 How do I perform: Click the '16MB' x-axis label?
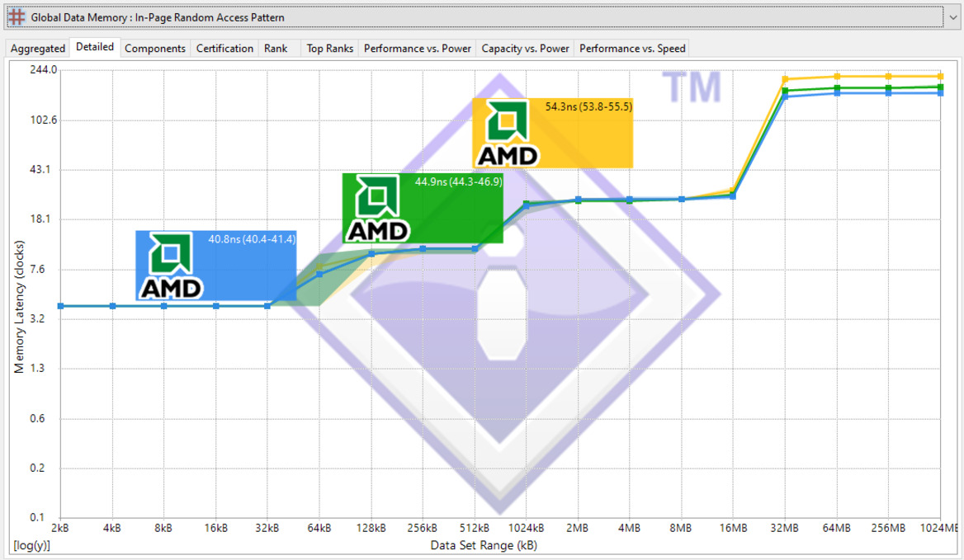pos(734,528)
